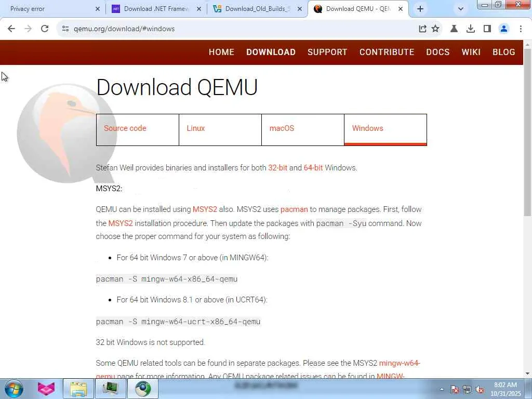Open the network tray icon

click(467, 390)
